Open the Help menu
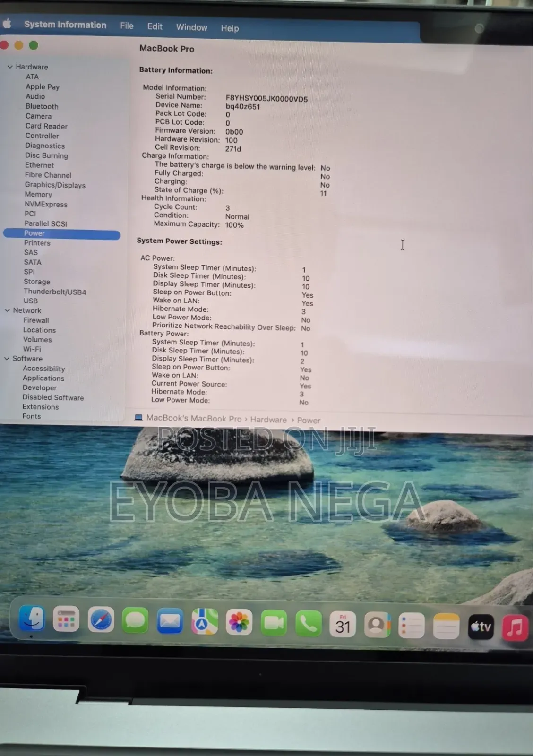Screen dimensions: 533x756 click(230, 28)
